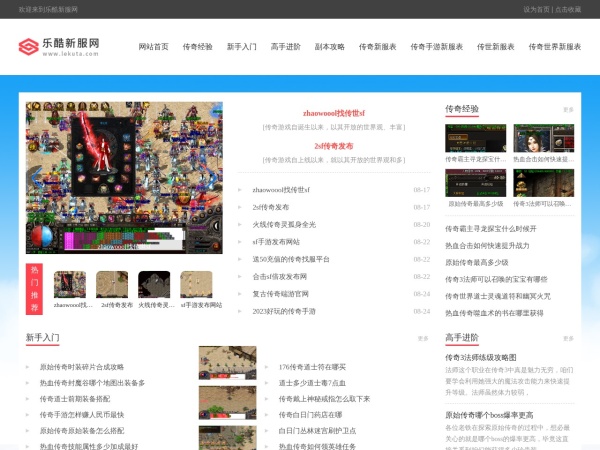Click the 乐酷新服网 site logo
600x450 pixels.
pyautogui.click(x=59, y=47)
